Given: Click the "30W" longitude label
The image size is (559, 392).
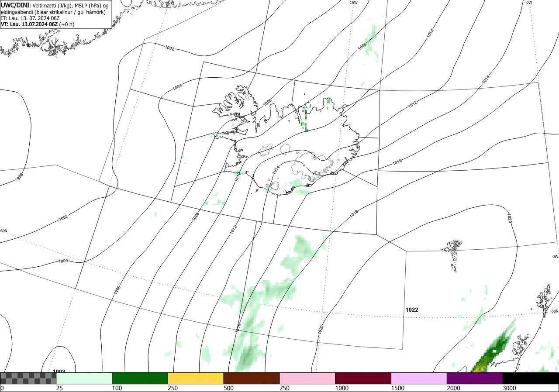Looking at the screenshot, I should [170, 3].
